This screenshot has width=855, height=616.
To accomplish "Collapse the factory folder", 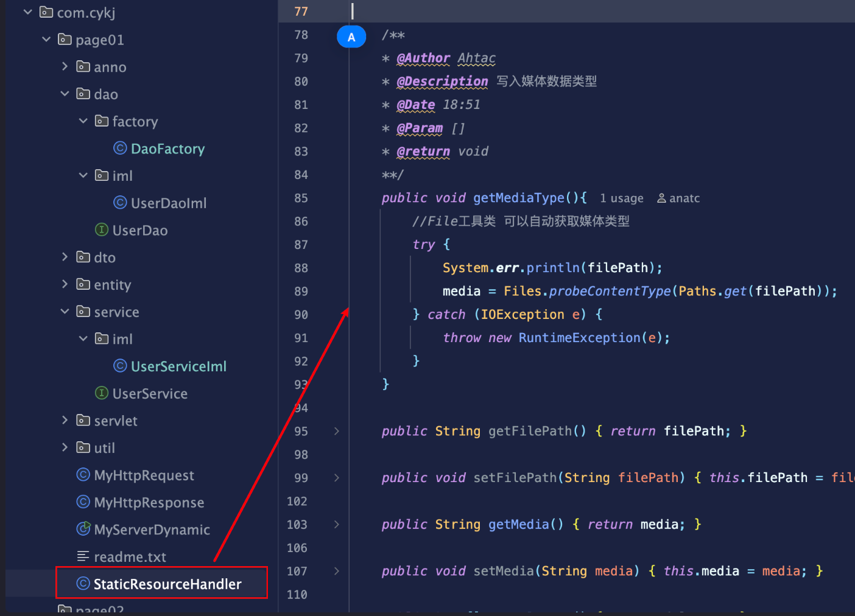I will [83, 121].
